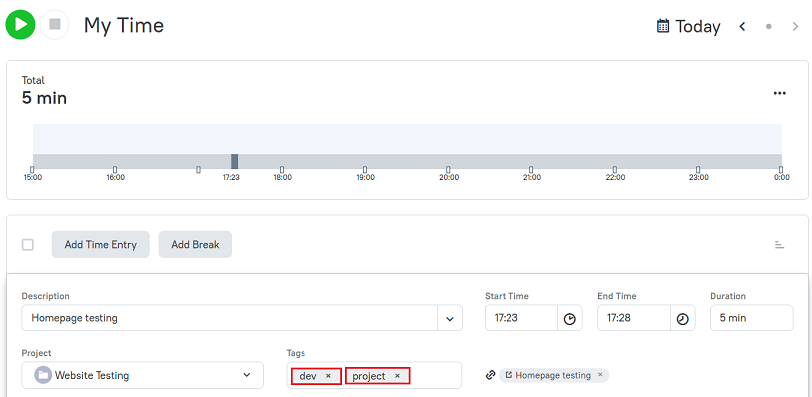Click the Add Break button
The width and height of the screenshot is (812, 397).
pos(195,244)
